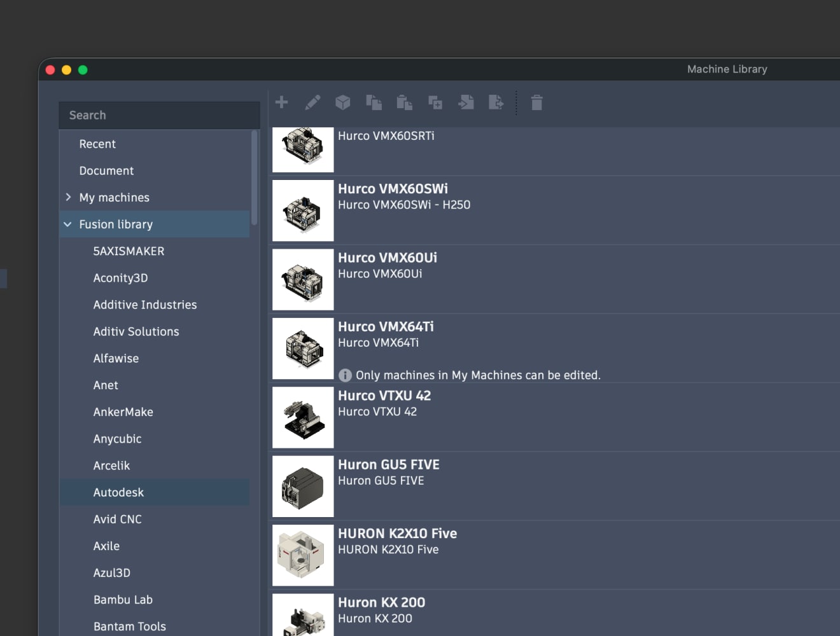Click the HURON K2X10 Five thumbnail image
The image size is (840, 636).
(303, 555)
